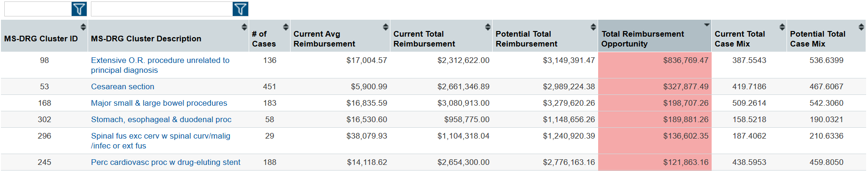Toggle descending sort on Total Reimbursement Opportunity
The image size is (868, 171).
706,25
